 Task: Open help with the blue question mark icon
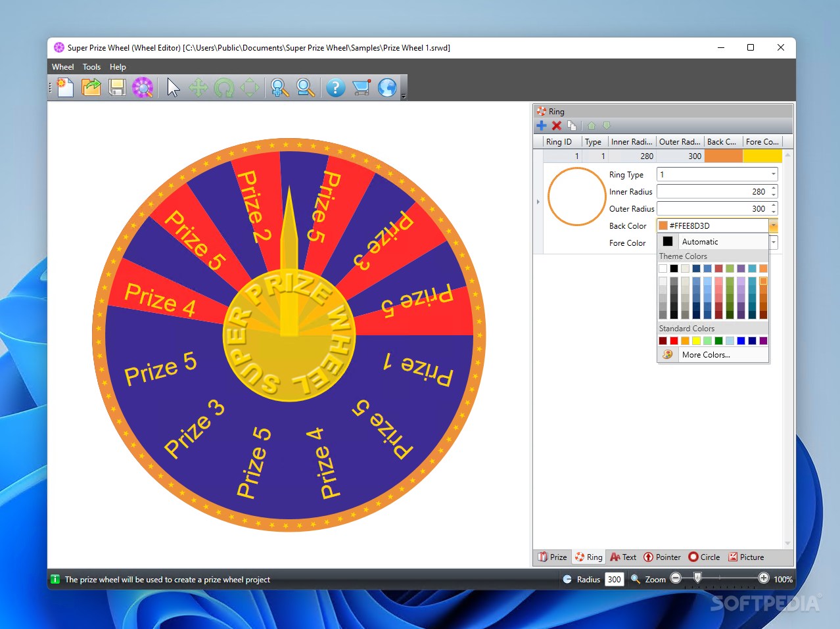(335, 87)
